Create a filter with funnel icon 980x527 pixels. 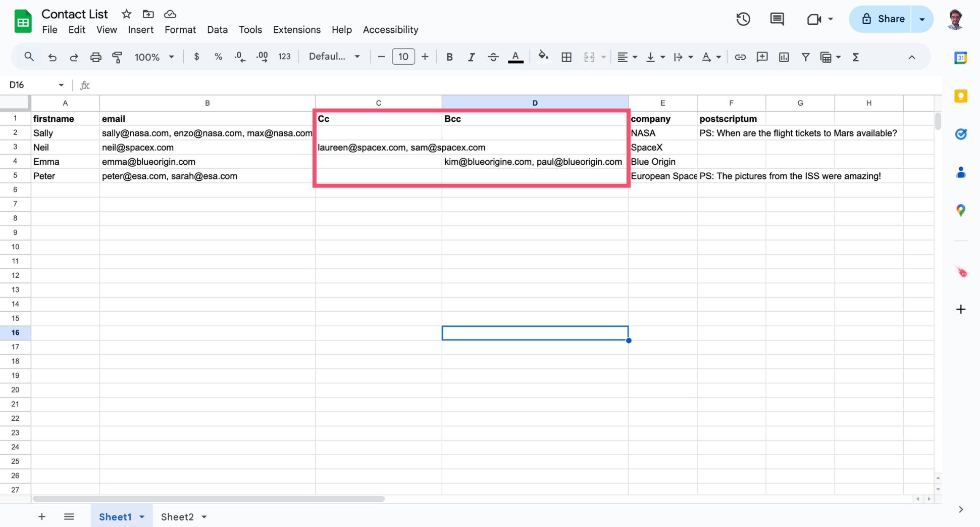click(x=806, y=57)
